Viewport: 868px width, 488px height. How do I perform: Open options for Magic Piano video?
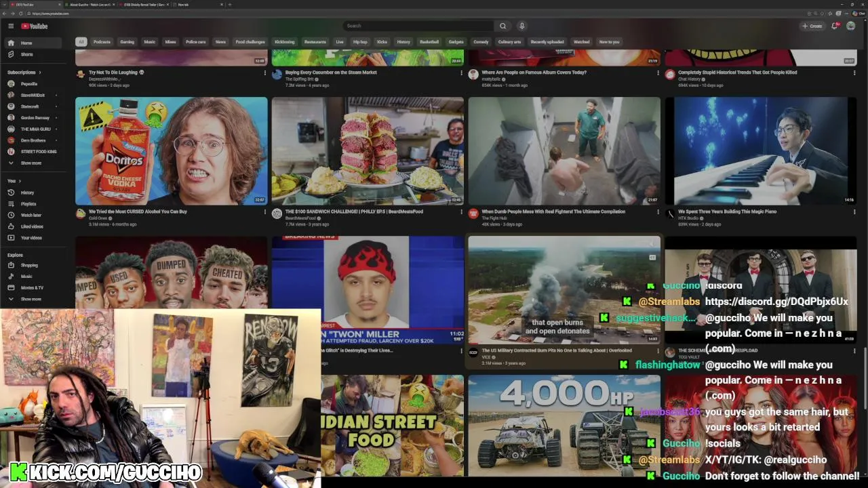click(x=854, y=211)
